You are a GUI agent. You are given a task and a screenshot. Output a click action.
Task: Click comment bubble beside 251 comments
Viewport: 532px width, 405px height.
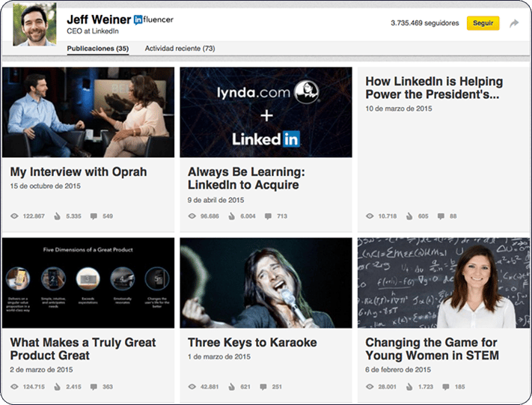263,387
